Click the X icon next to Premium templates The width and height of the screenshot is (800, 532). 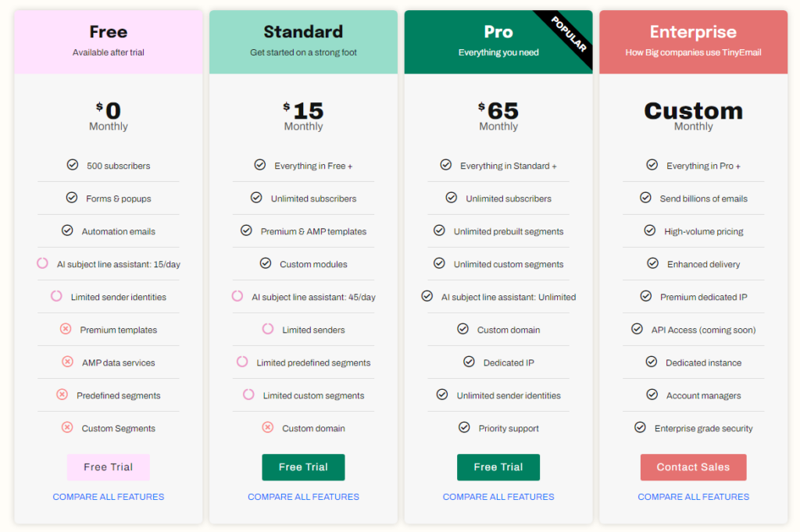(66, 329)
